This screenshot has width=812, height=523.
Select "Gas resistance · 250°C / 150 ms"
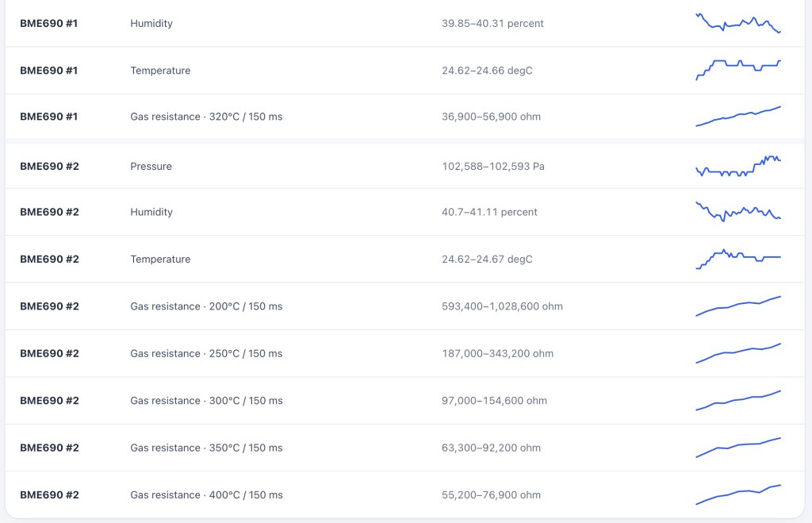pyautogui.click(x=206, y=353)
